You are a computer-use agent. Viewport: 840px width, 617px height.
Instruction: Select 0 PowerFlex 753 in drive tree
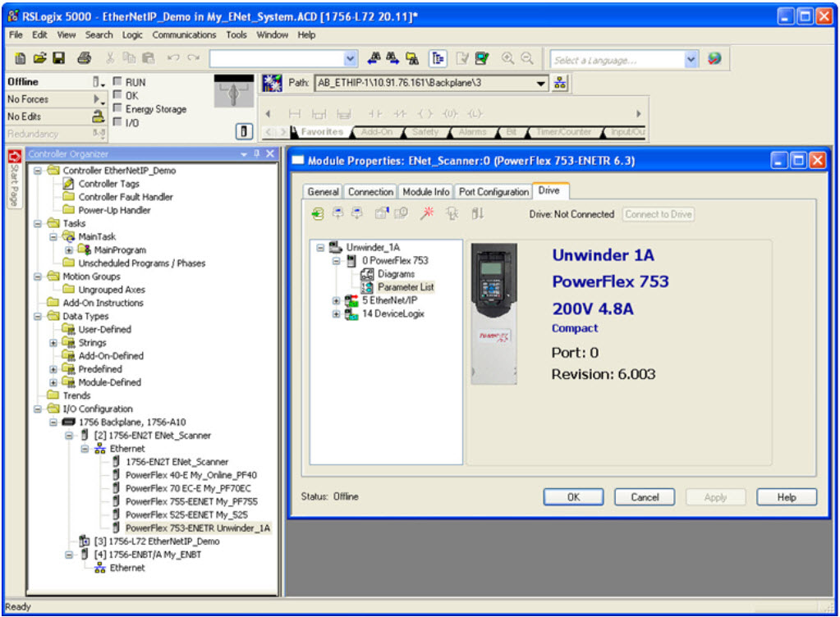pos(395,261)
